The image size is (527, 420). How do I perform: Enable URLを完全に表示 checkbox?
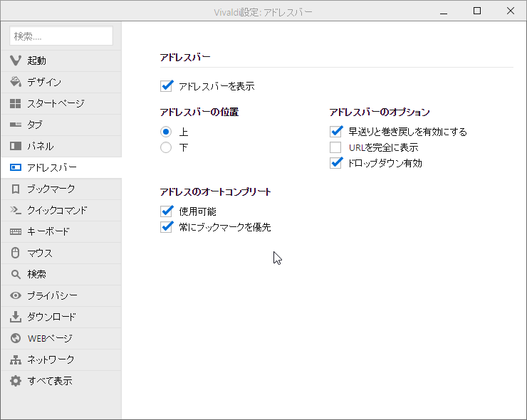click(x=335, y=147)
